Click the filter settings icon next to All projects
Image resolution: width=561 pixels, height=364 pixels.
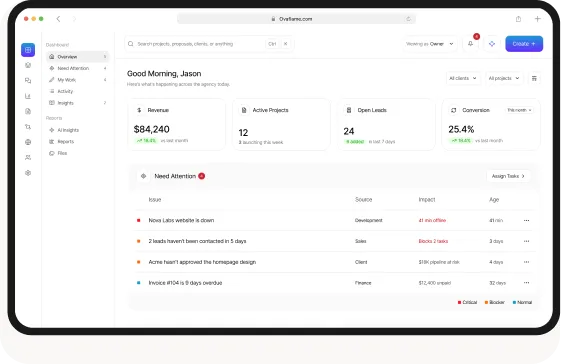[x=534, y=78]
